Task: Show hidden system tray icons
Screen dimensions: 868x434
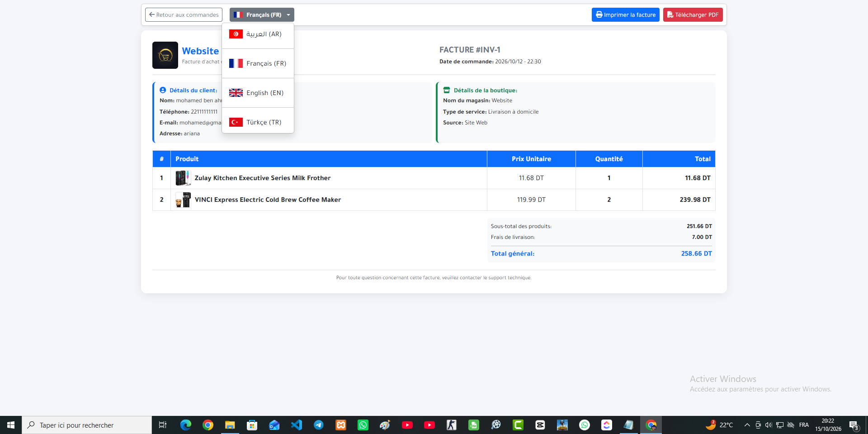Action: [747, 425]
